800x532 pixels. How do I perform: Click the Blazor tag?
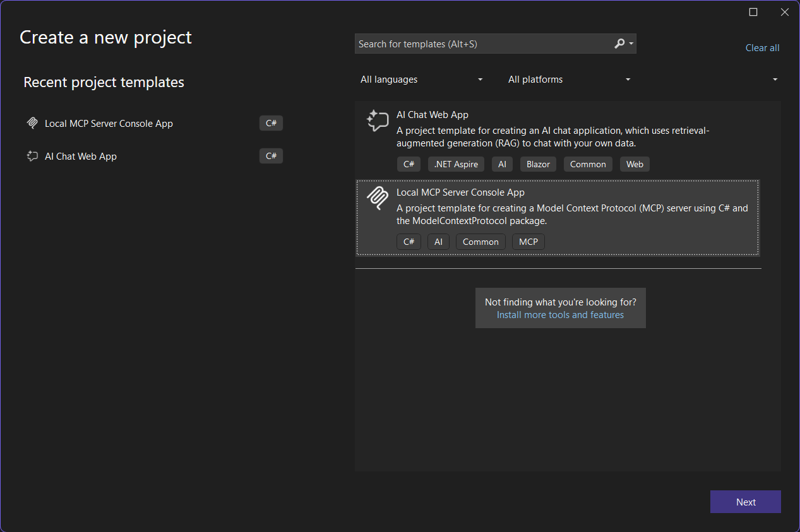tap(538, 164)
